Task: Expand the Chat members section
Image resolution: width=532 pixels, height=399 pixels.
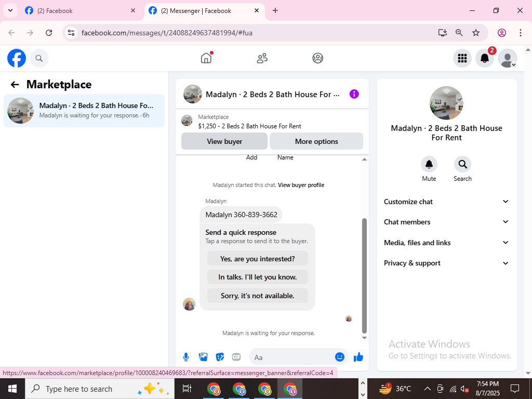Action: (x=446, y=222)
